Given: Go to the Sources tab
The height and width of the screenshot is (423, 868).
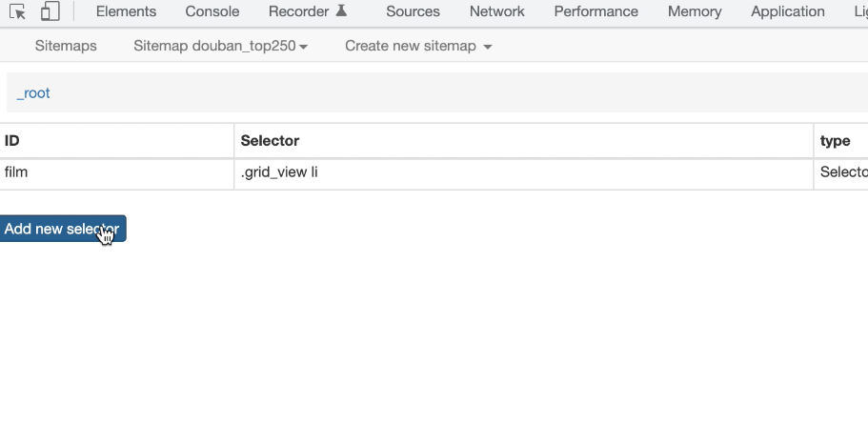Looking at the screenshot, I should [413, 11].
